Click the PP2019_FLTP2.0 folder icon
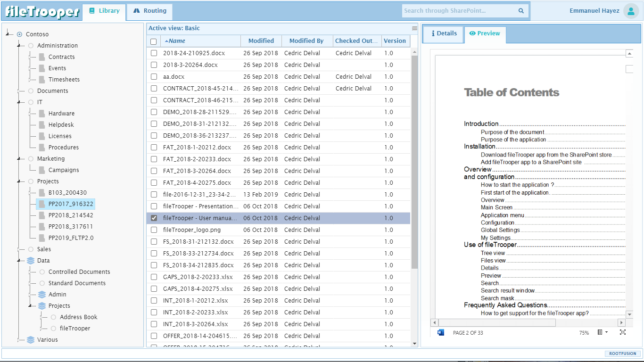644x362 pixels. point(42,238)
